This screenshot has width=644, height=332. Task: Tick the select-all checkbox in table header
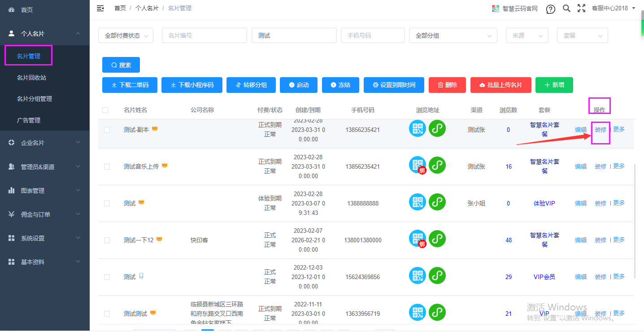[x=105, y=110]
